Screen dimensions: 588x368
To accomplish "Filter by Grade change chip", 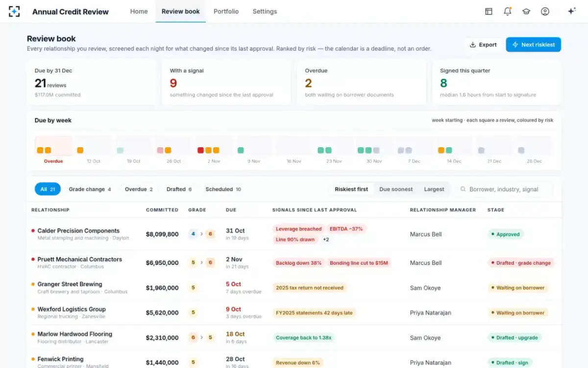I will 90,189.
